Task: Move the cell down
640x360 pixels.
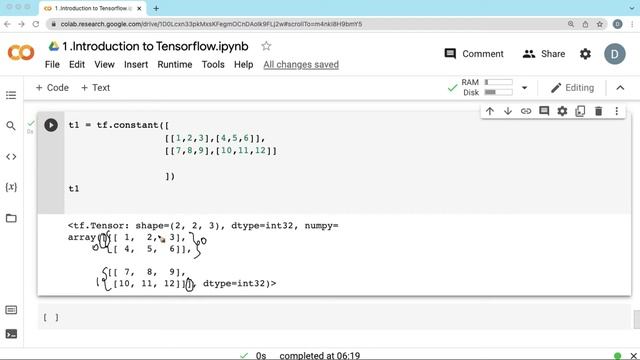Action: (x=508, y=111)
